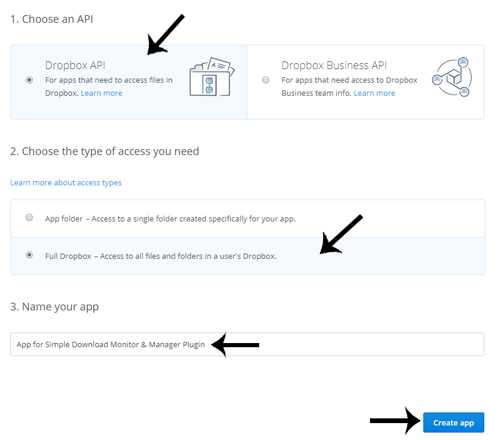Click Choose the type of access heading
The image size is (500, 440).
pos(105,151)
